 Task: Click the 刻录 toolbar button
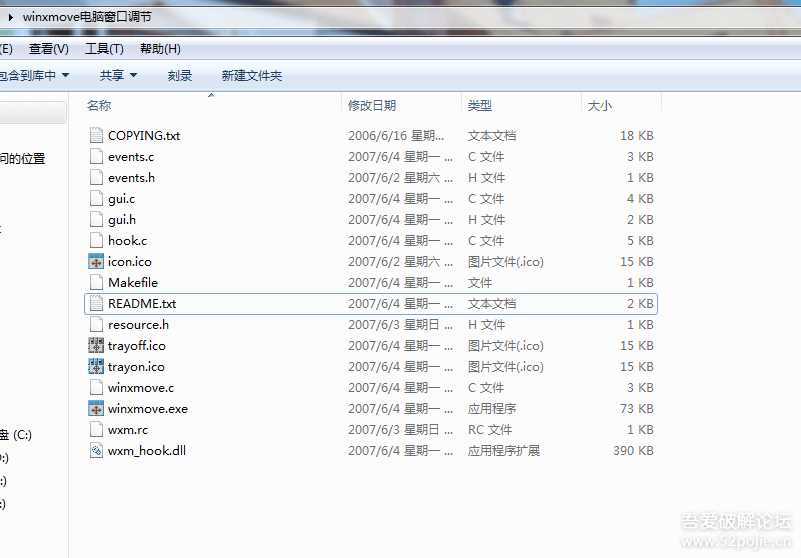pyautogui.click(x=180, y=75)
